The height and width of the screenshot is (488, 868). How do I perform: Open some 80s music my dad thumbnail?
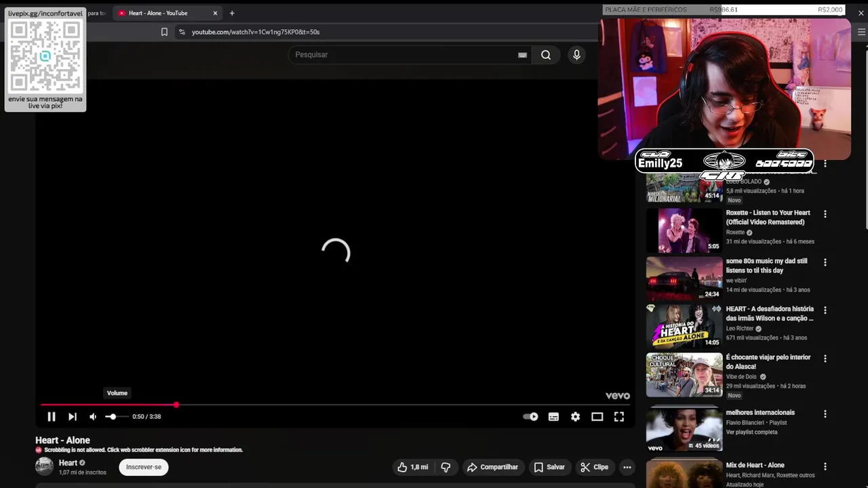[x=684, y=278]
